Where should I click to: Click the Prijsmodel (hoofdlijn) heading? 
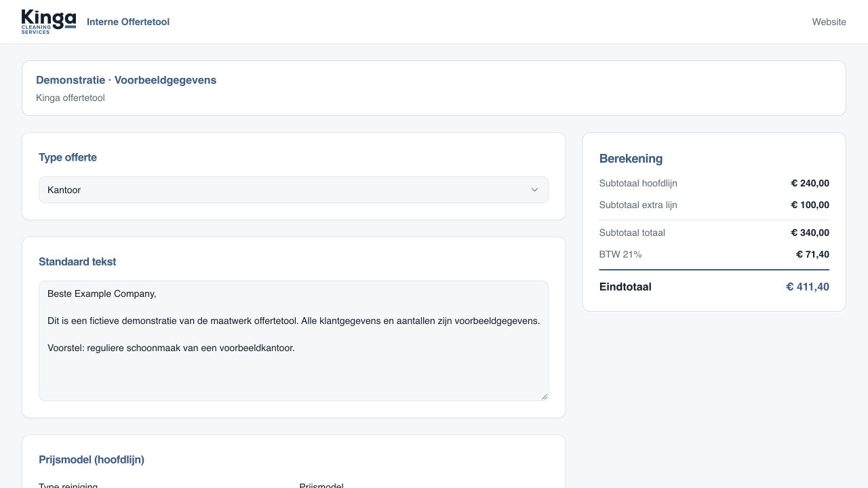tap(92, 460)
